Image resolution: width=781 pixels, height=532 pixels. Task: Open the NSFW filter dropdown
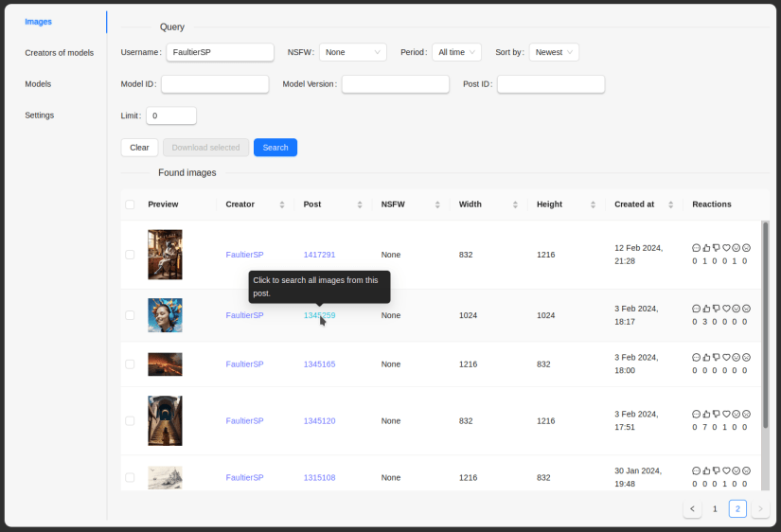352,53
